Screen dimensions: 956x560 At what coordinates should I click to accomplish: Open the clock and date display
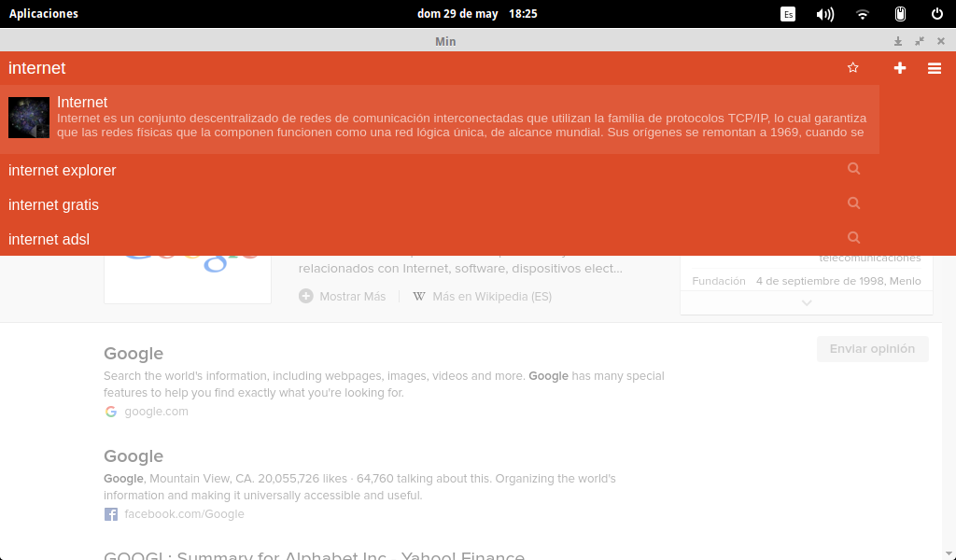[x=477, y=13]
